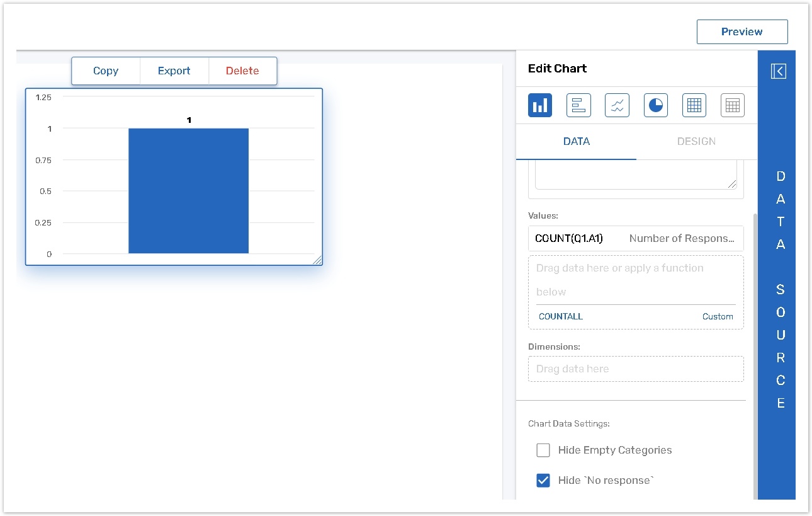Collapse the Data Source side panel arrow
Screen dimensions: 812x516
pyautogui.click(x=778, y=71)
